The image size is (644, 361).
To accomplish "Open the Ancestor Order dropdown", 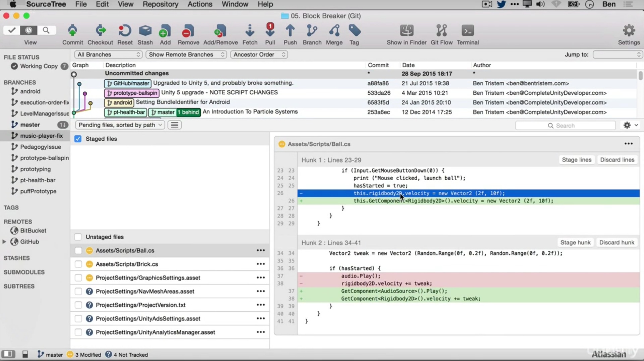I will coord(259,54).
